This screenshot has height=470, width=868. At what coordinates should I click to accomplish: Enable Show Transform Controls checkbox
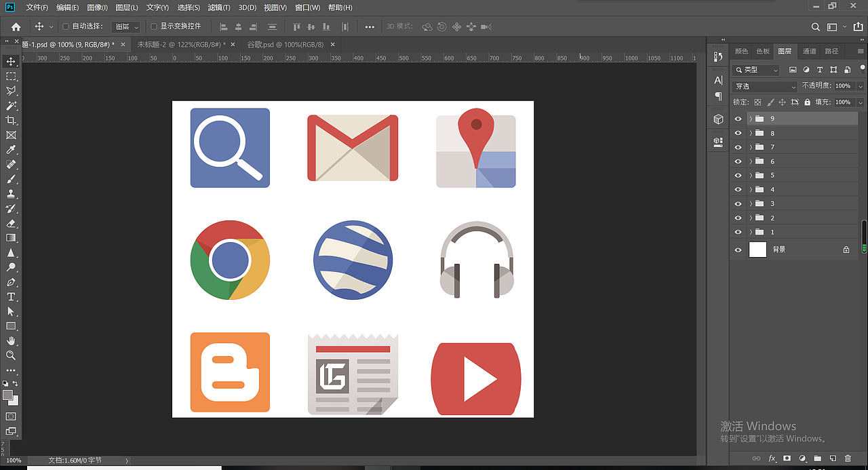click(154, 26)
